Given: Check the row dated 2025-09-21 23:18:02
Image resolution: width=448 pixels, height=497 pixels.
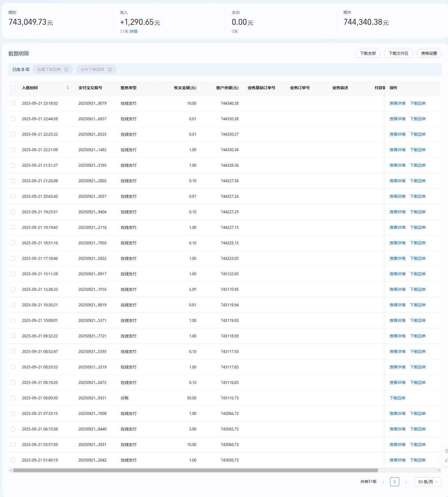Looking at the screenshot, I should [x=13, y=103].
